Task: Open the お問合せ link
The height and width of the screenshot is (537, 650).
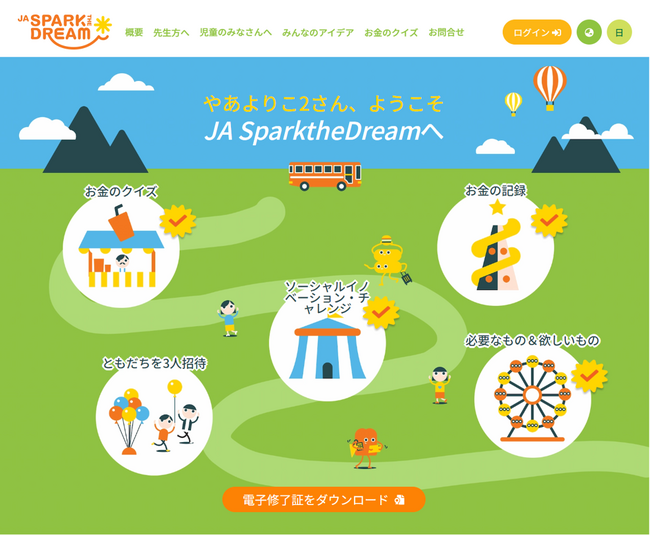Action: 446,32
